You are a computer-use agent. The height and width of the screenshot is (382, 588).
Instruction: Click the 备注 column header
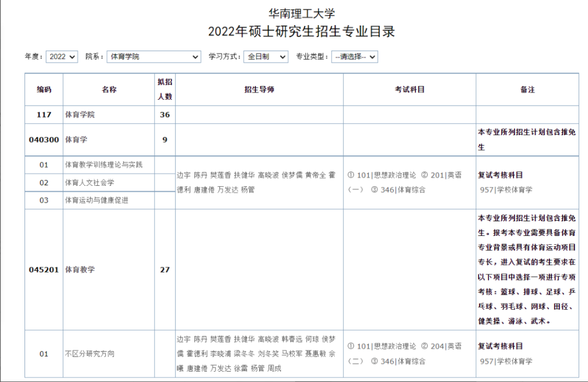(x=527, y=89)
